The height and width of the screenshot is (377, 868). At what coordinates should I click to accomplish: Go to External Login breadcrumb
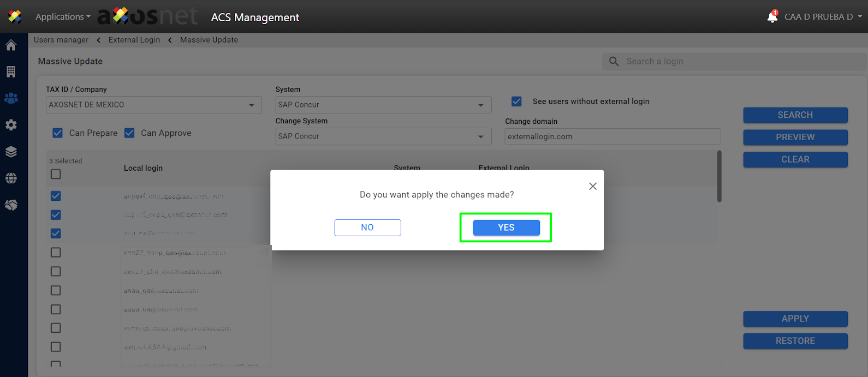[x=134, y=40]
